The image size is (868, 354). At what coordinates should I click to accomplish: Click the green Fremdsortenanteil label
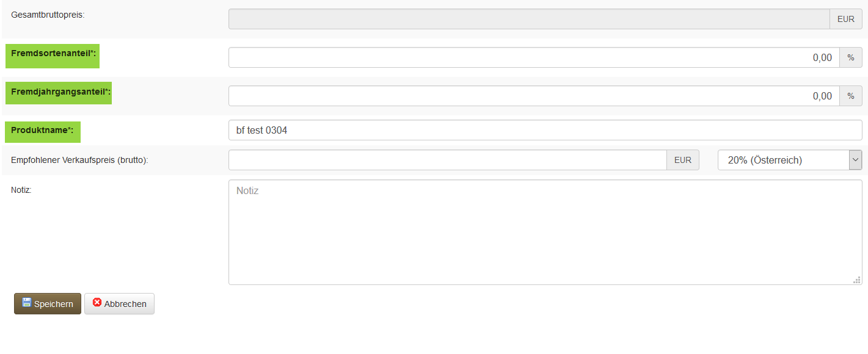tap(53, 54)
